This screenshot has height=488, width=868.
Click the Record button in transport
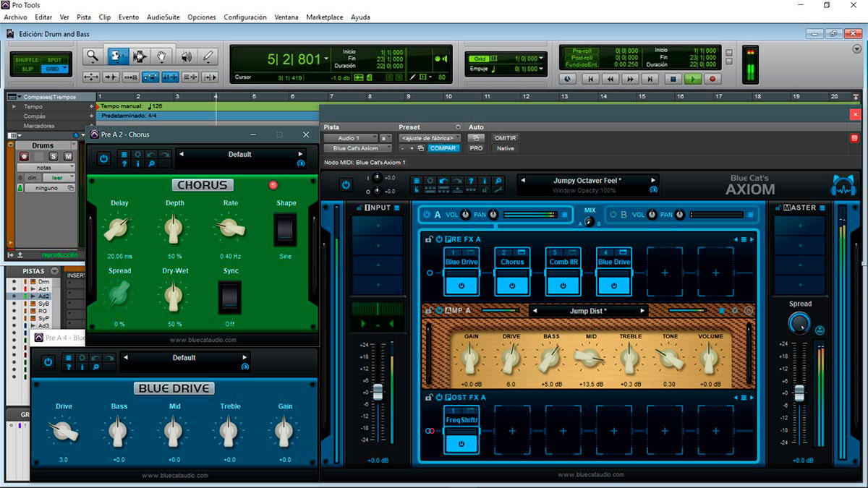(712, 79)
